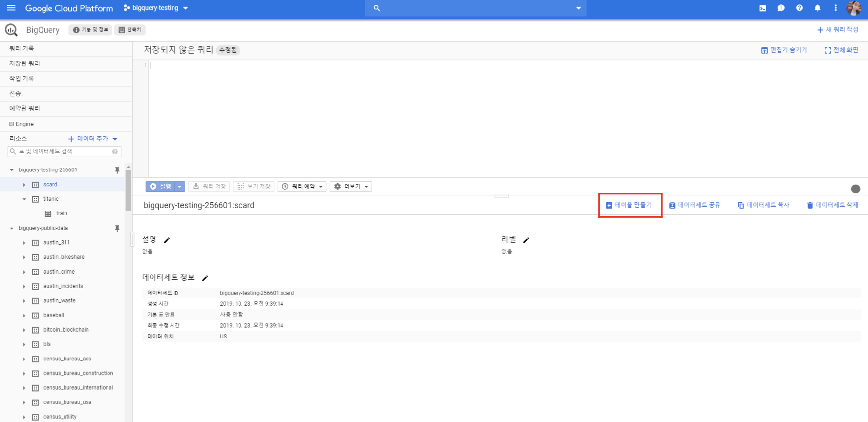Click the top search bar
This screenshot has width=868, height=422.
point(476,8)
